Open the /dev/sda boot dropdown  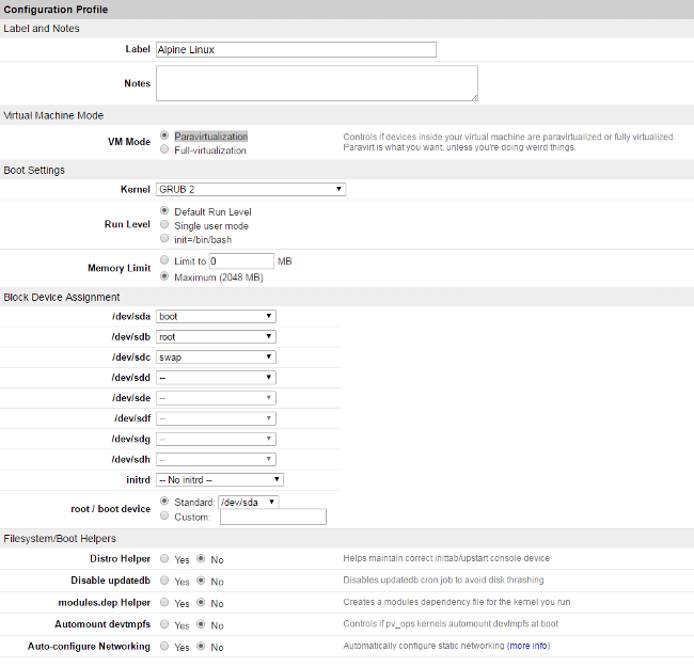[x=216, y=316]
